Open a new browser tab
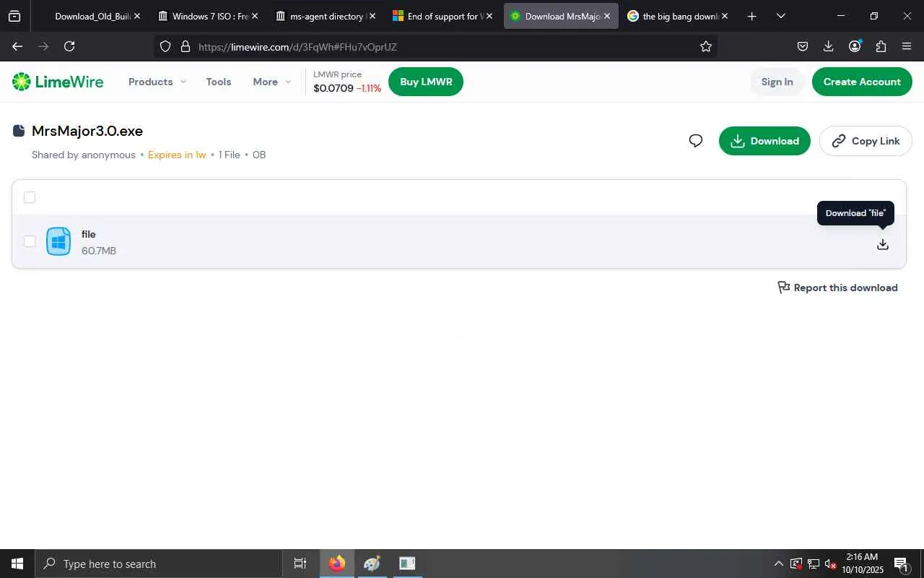 pyautogui.click(x=752, y=16)
